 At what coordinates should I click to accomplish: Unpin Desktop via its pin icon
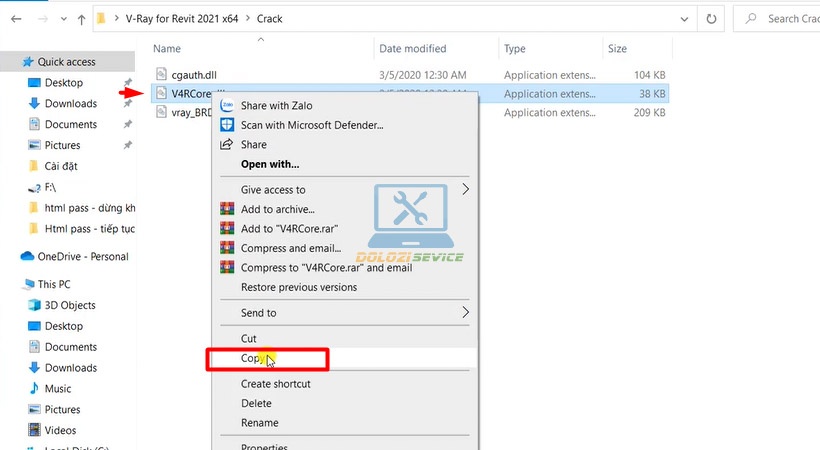pos(128,82)
